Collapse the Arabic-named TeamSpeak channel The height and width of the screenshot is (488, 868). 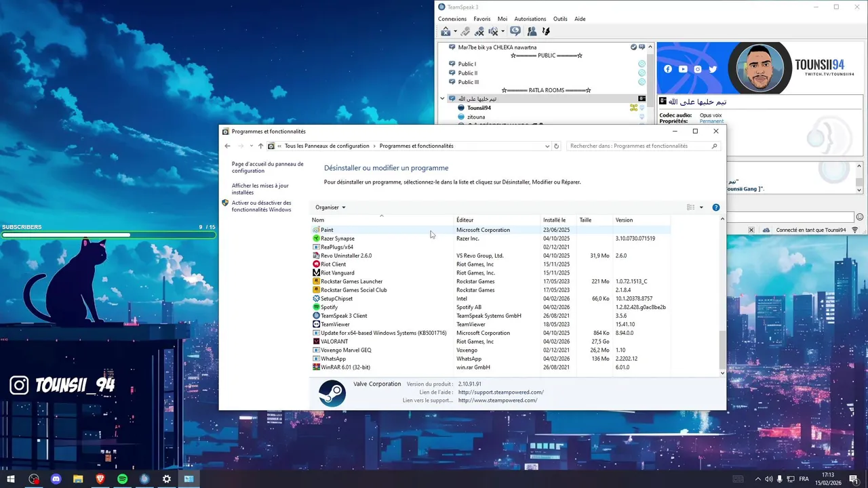(x=442, y=98)
